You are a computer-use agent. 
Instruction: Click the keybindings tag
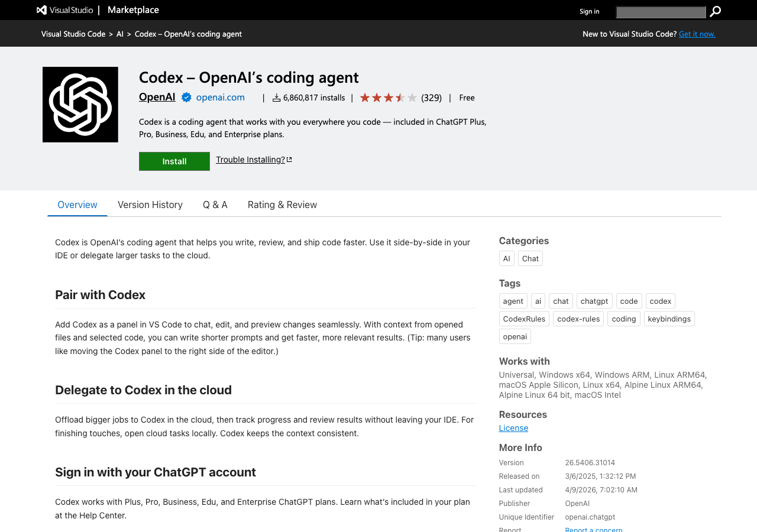pos(669,319)
